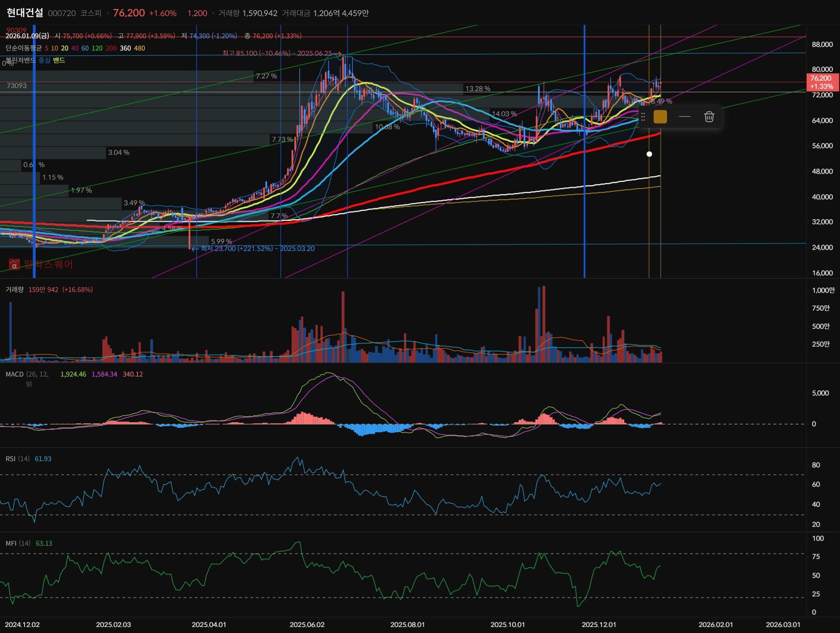
Task: Click the 거래량 volume panel label
Action: pos(14,290)
